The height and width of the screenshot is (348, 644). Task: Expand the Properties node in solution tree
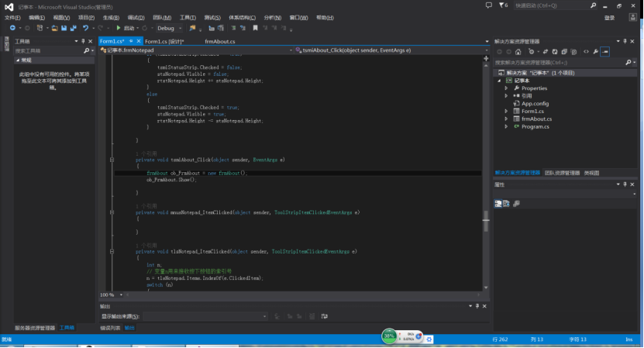[x=506, y=88]
